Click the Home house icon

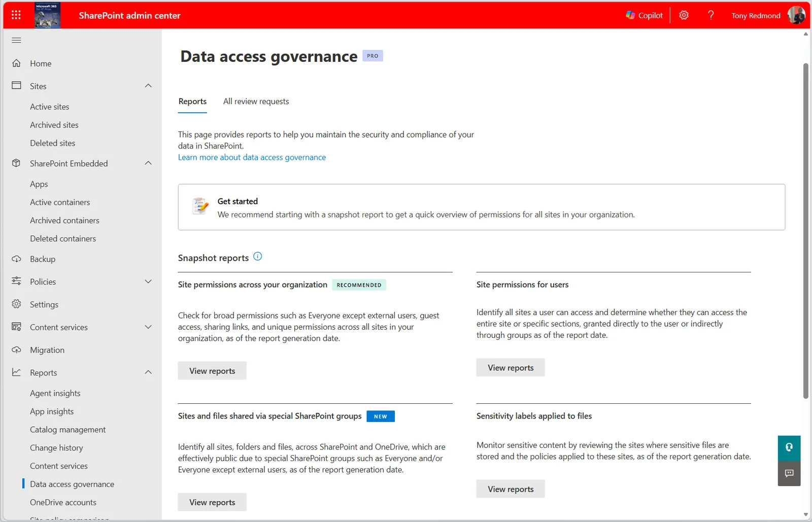tap(16, 63)
